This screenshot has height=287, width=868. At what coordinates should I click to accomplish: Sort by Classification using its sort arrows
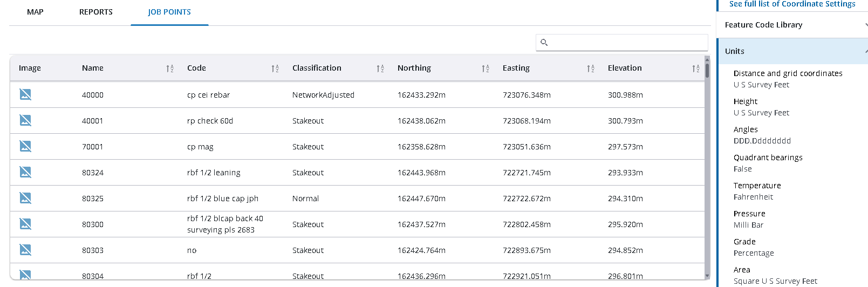coord(380,69)
